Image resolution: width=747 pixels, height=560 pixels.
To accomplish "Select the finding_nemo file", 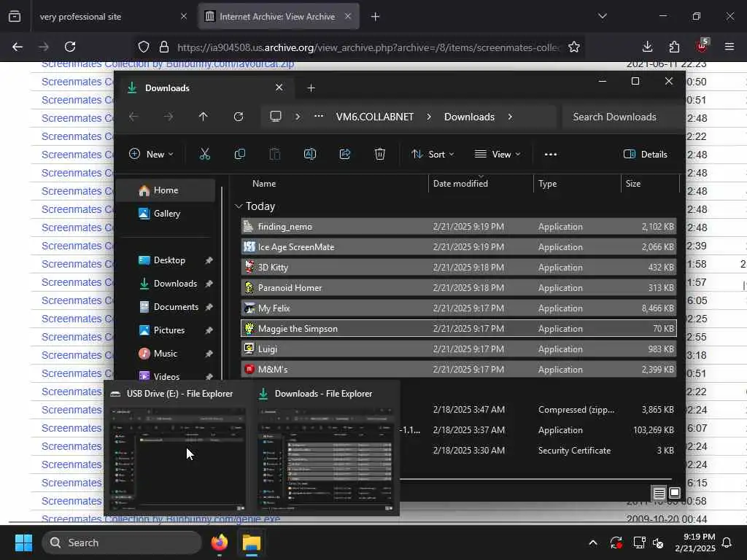I will click(458, 227).
